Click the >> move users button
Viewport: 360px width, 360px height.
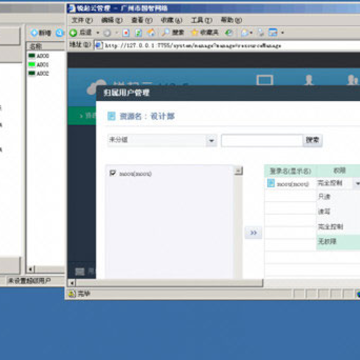coord(253,233)
